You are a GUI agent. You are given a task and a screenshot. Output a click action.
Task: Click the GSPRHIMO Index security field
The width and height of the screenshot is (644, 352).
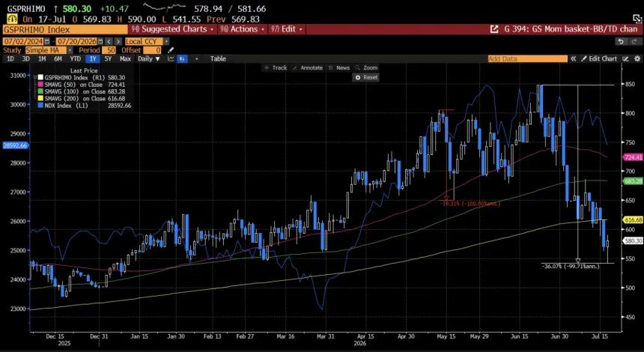point(65,29)
